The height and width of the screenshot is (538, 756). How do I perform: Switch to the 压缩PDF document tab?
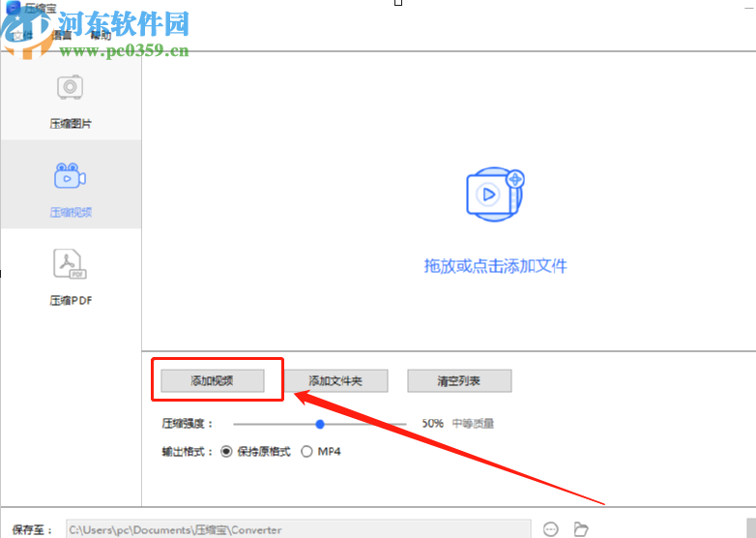(71, 277)
